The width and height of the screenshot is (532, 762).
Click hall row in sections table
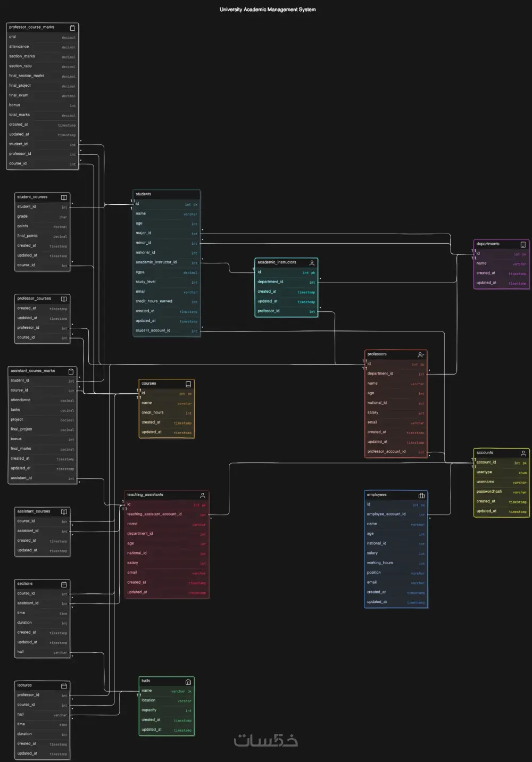click(42, 652)
